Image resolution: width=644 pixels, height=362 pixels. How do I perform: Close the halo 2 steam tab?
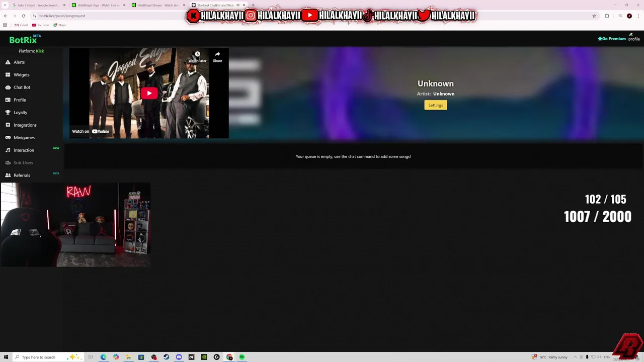[64, 5]
